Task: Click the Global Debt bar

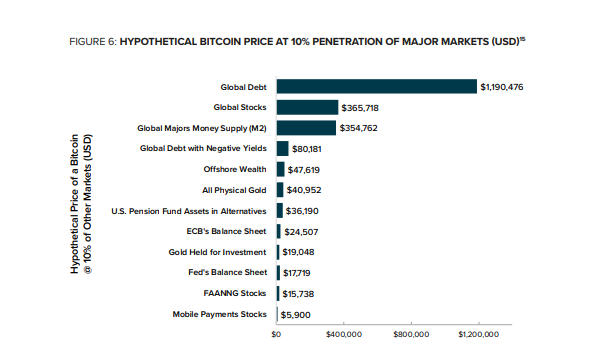Action: pos(376,87)
